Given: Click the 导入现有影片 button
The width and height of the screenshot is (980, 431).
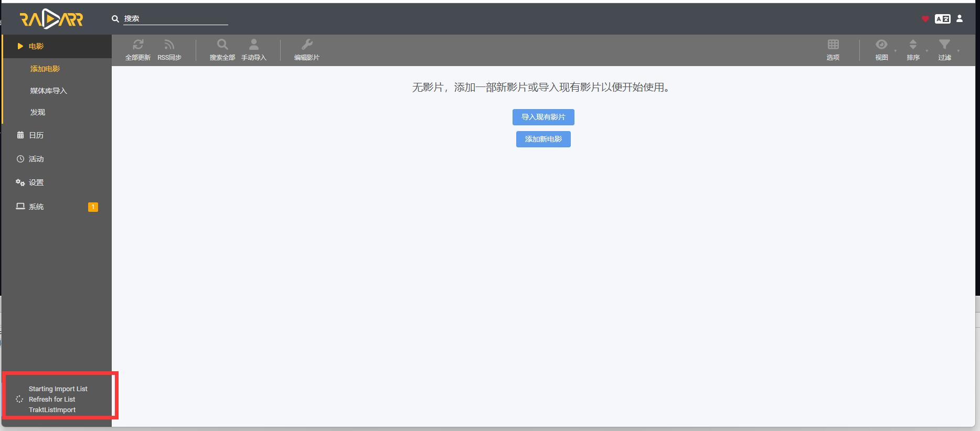Looking at the screenshot, I should coord(543,117).
